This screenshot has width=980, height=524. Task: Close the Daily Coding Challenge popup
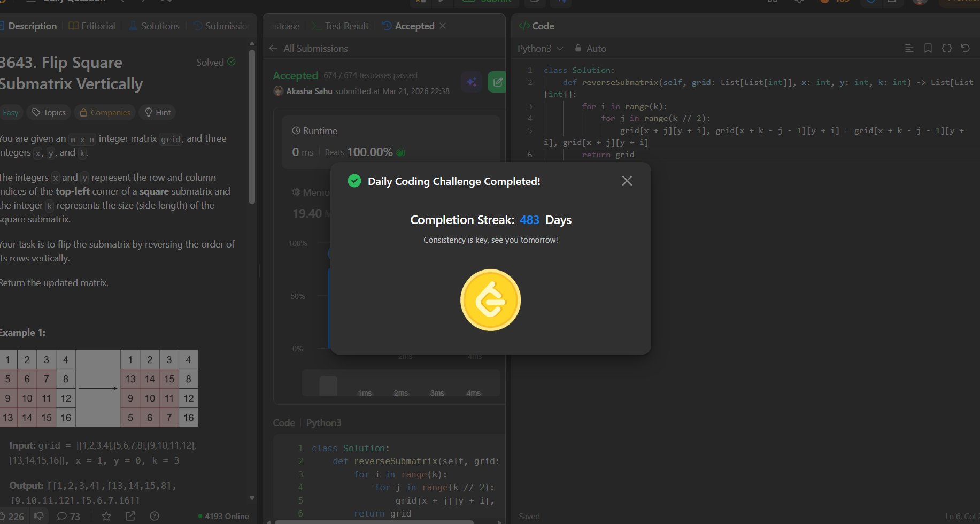point(627,181)
